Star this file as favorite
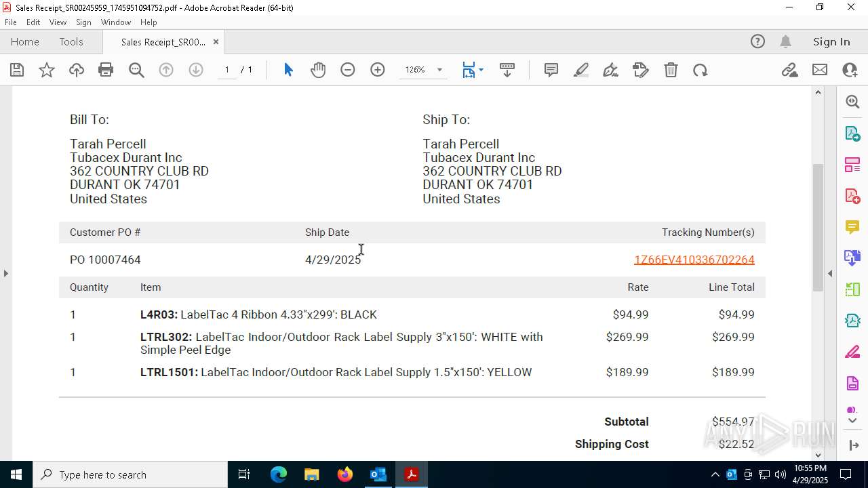868x488 pixels. (47, 70)
